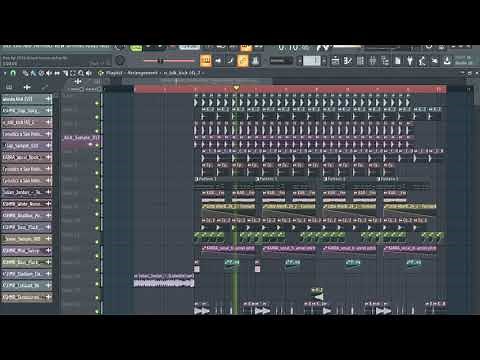Click the playlist horizontal scrollbar
Screen dimensions: 480x360
197,81
